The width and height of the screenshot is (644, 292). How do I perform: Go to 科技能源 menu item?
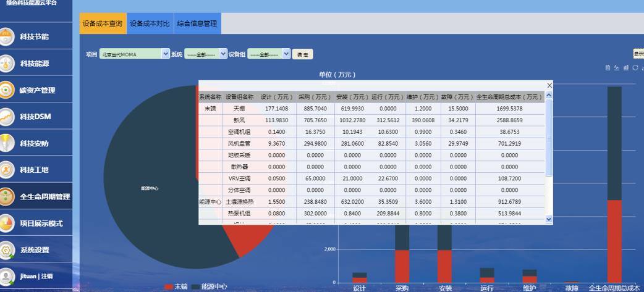click(x=35, y=64)
